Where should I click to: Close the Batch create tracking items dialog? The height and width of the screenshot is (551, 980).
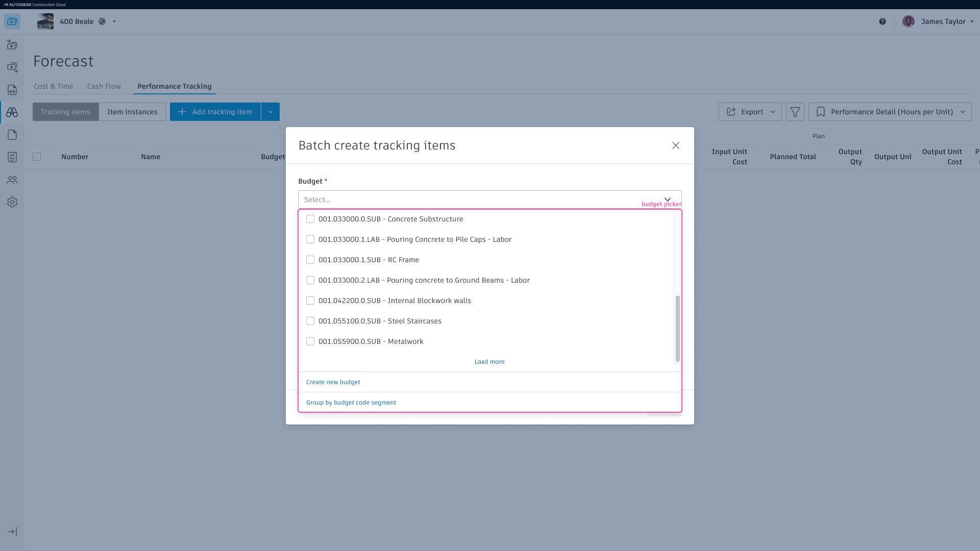676,145
